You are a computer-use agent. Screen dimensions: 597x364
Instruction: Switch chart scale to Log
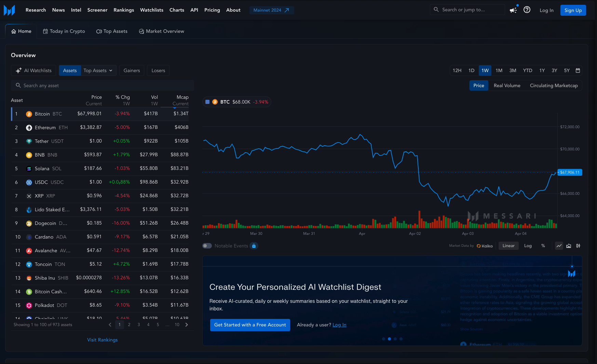pos(528,246)
